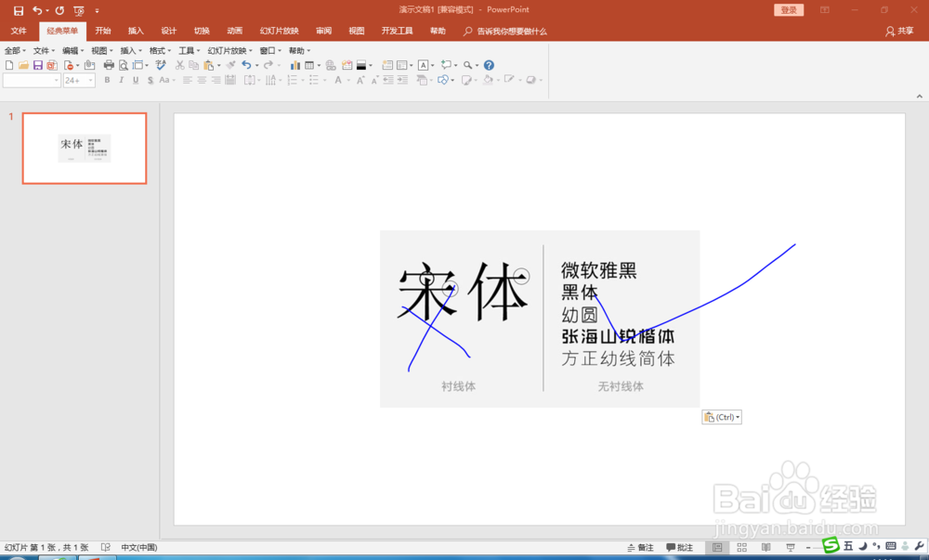Click the font color A icon

[338, 80]
